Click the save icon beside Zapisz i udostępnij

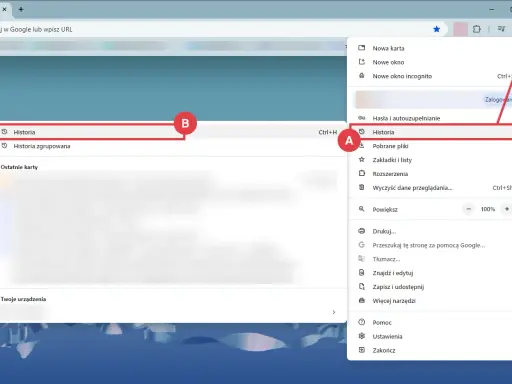point(362,287)
